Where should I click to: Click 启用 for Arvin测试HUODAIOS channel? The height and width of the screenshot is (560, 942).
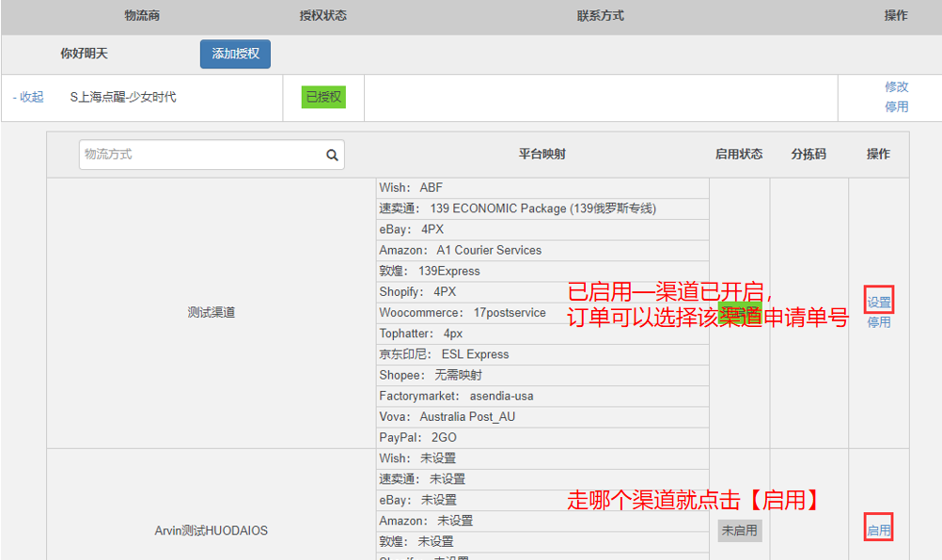pos(879,531)
